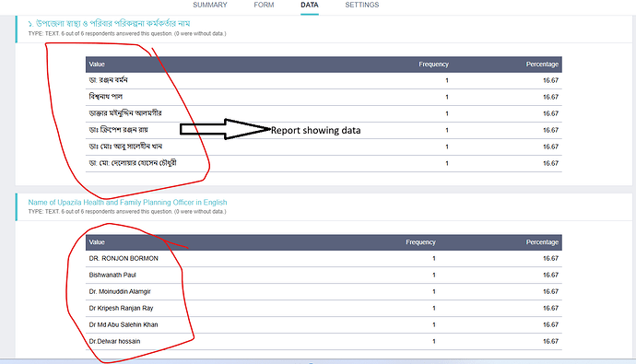Click the arrow pointing to Report showing data
This screenshot has height=364, width=636.
pyautogui.click(x=225, y=129)
